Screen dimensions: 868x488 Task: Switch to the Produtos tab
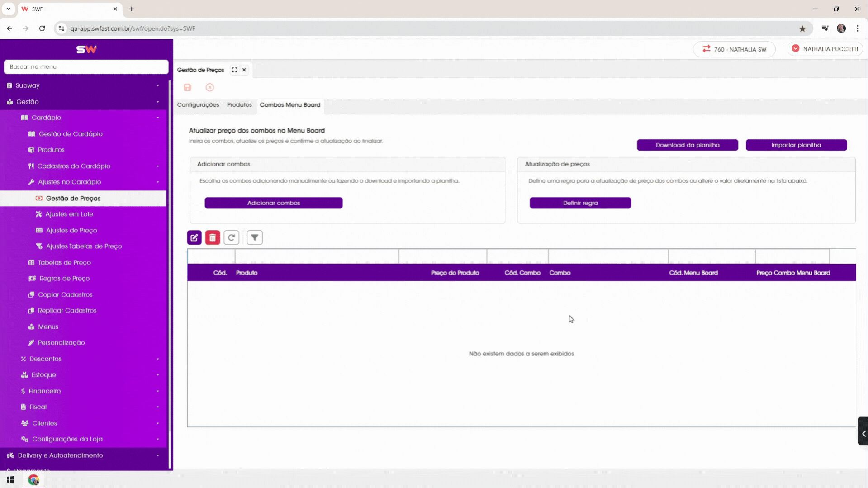239,105
